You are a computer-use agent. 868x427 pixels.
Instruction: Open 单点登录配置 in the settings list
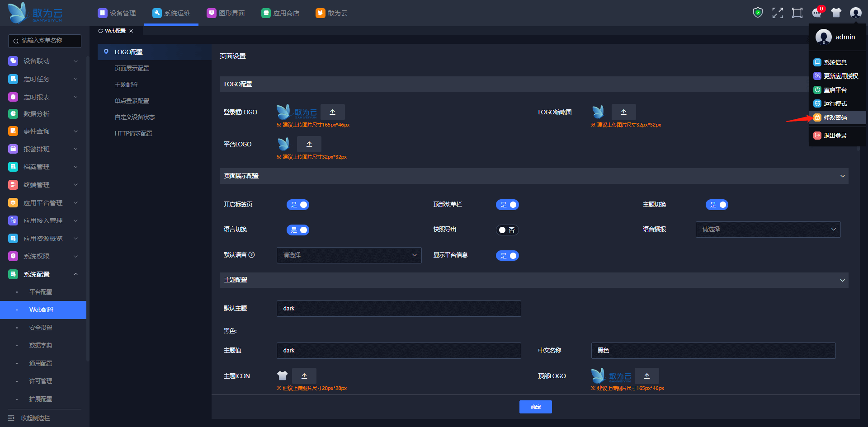[x=132, y=101]
